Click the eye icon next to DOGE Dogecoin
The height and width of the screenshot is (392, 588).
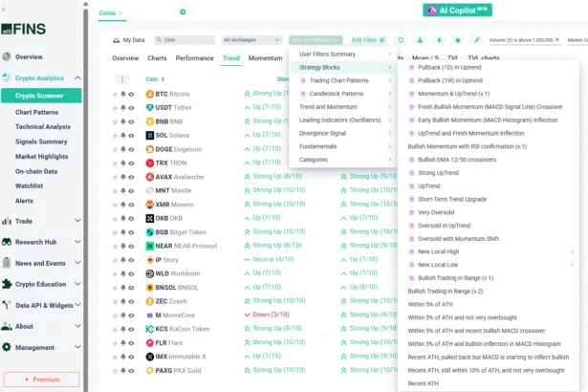[132, 149]
